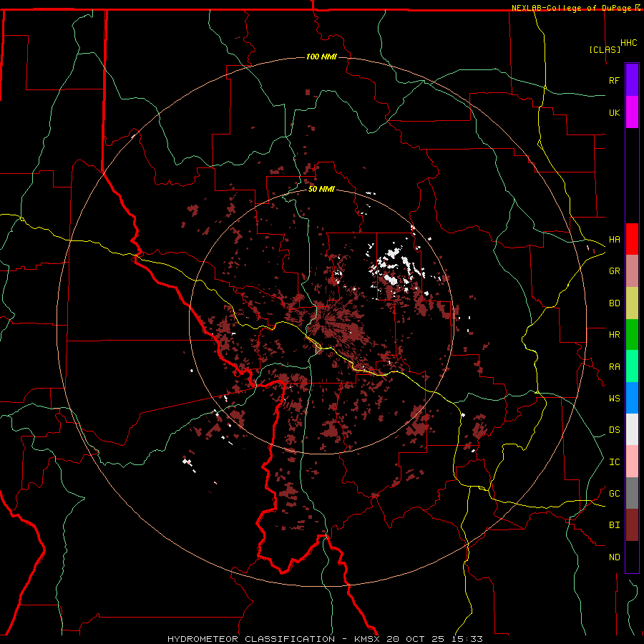The image size is (644, 644).
Task: Click the GC legend label
Action: tap(614, 493)
